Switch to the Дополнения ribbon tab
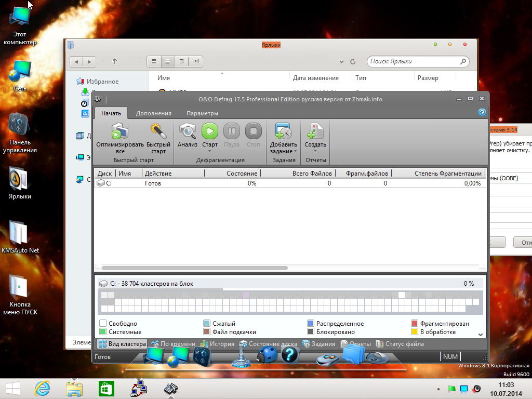The width and height of the screenshot is (532, 399). click(154, 113)
